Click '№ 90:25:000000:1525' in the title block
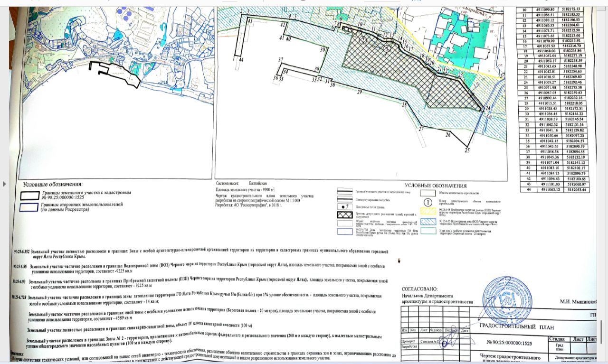The height and width of the screenshot is (364, 608). 509,342
